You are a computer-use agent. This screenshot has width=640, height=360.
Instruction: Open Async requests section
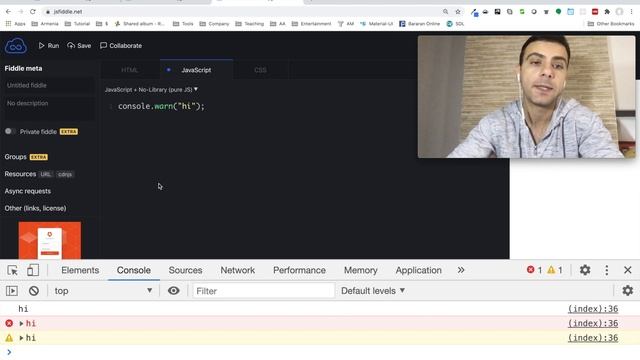[x=28, y=191]
